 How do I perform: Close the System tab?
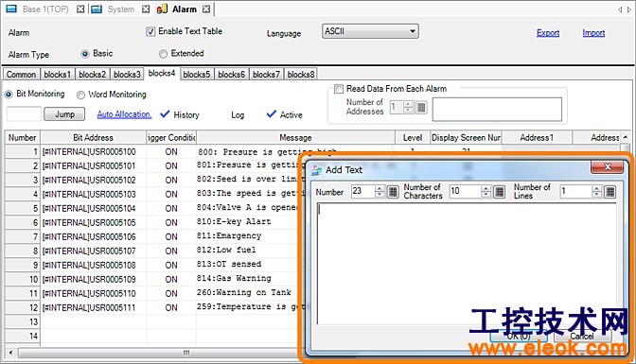click(146, 9)
